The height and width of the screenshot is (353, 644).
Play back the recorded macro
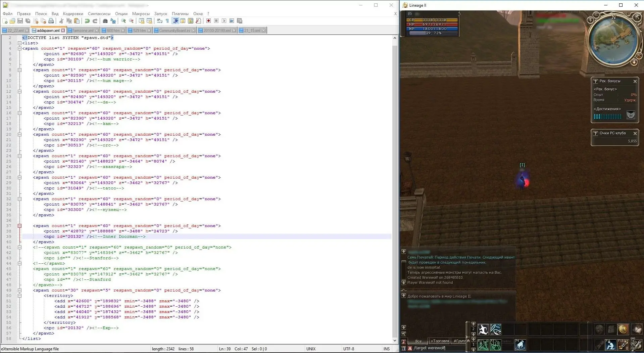click(224, 21)
